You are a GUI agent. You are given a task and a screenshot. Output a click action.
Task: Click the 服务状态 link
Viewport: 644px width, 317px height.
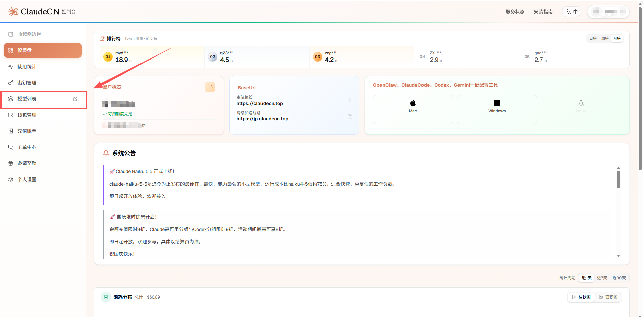pyautogui.click(x=515, y=12)
